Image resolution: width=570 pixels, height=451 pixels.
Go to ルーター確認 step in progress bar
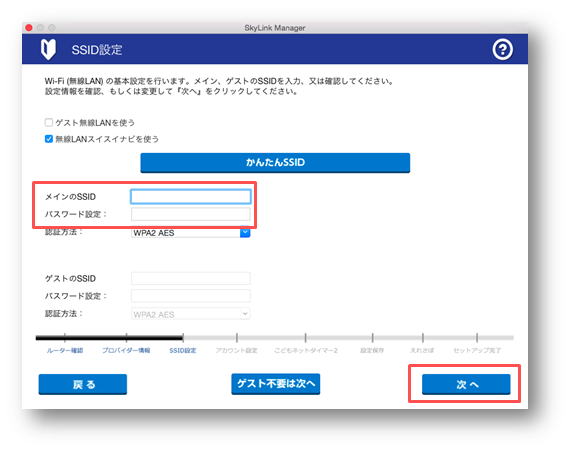click(65, 350)
